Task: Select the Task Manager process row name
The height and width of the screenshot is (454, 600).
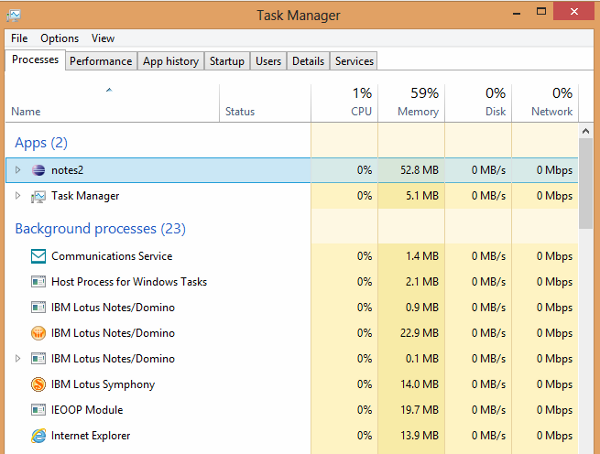Action: (x=85, y=196)
